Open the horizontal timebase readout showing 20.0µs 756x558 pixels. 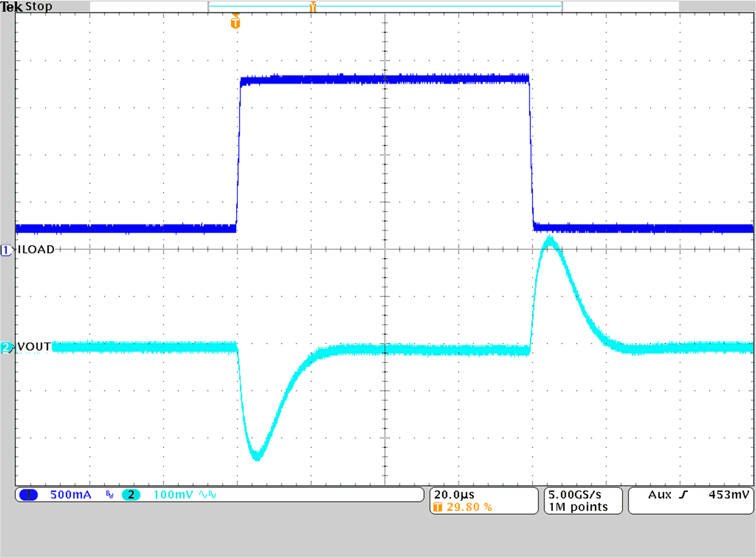[455, 494]
